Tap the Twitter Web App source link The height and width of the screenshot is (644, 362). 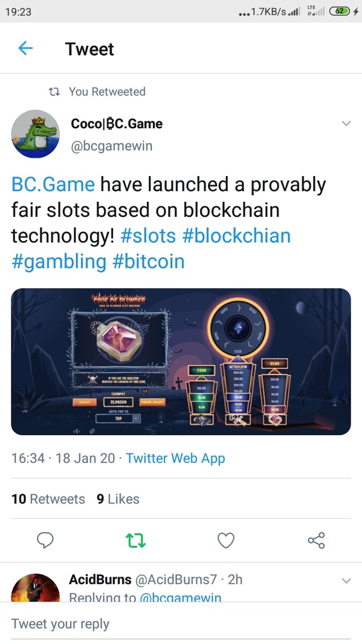pos(175,458)
